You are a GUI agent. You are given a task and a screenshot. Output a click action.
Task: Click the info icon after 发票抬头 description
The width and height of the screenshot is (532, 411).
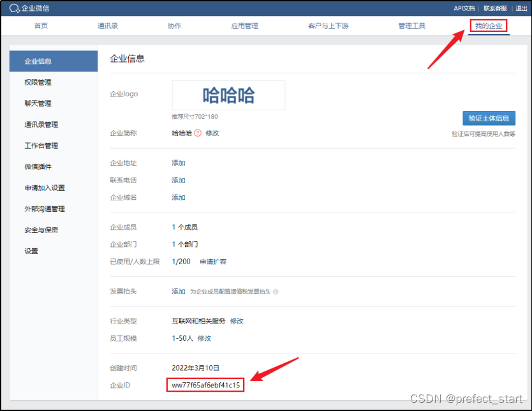(x=276, y=292)
